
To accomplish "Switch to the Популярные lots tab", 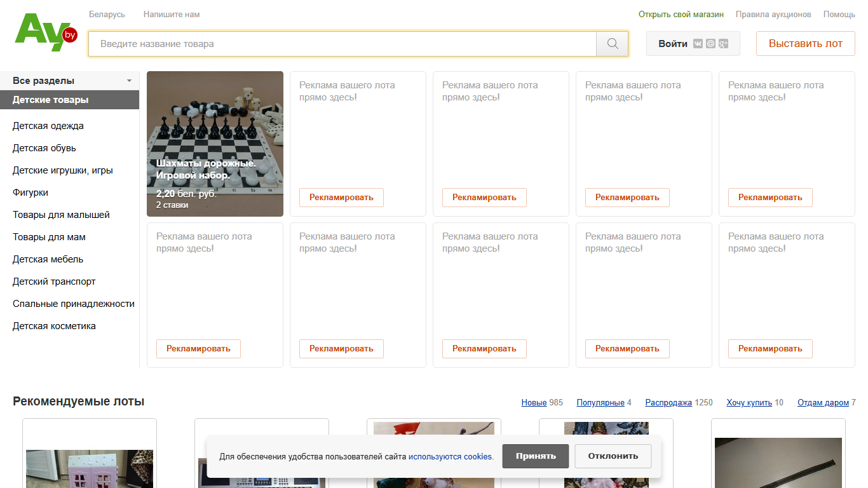I will click(600, 402).
